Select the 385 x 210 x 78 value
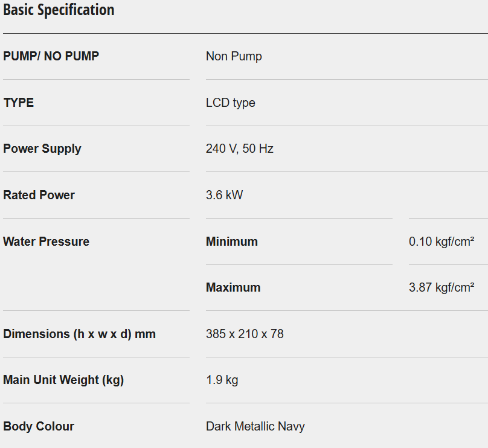Screen dimensions: 488x448 point(245,334)
